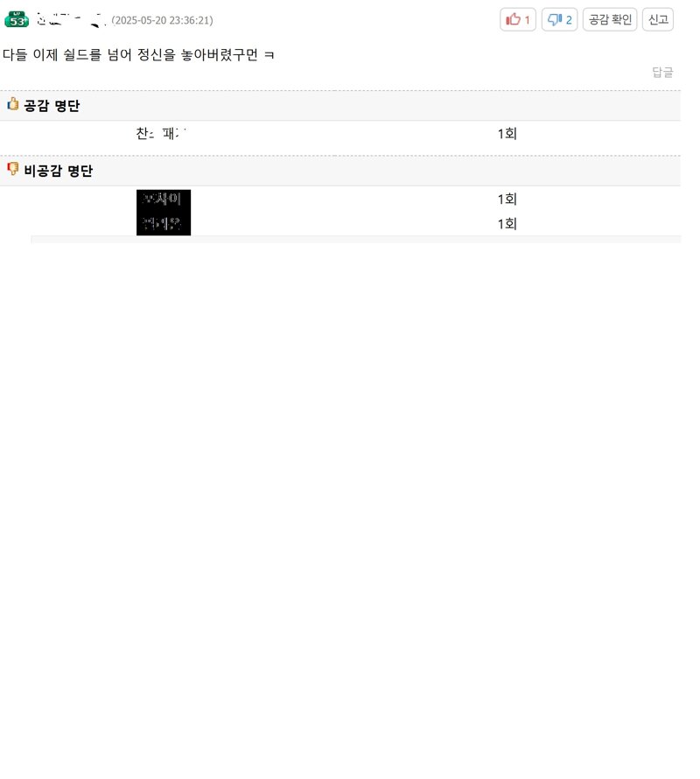Screen dimensions: 700x779
Task: Click the thumbs-up icon beside 공감 명단
Action: 12,104
